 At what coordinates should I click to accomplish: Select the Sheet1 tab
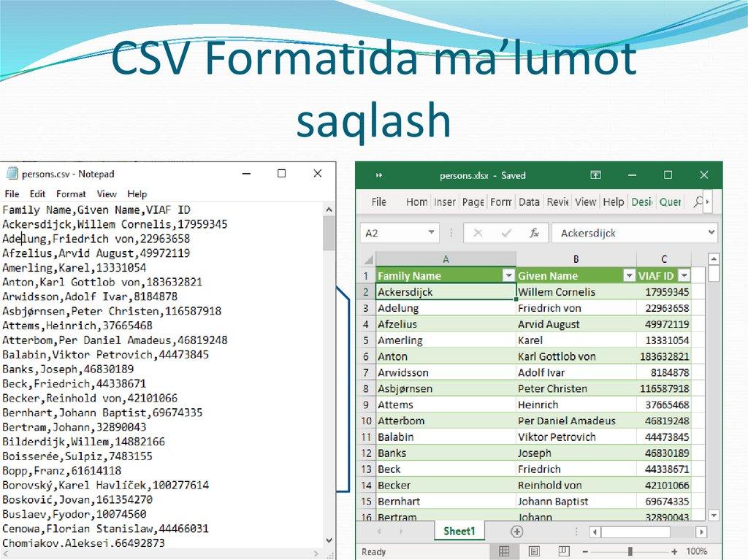tap(459, 532)
